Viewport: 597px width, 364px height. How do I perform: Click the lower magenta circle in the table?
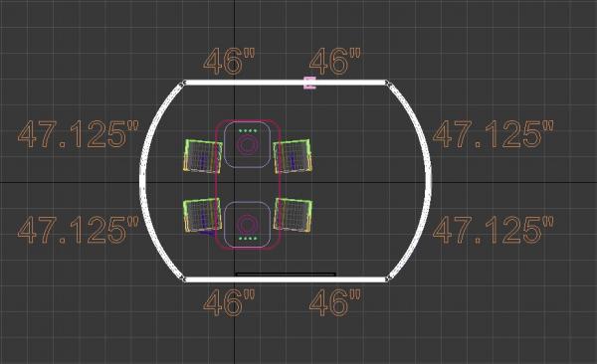247,224
